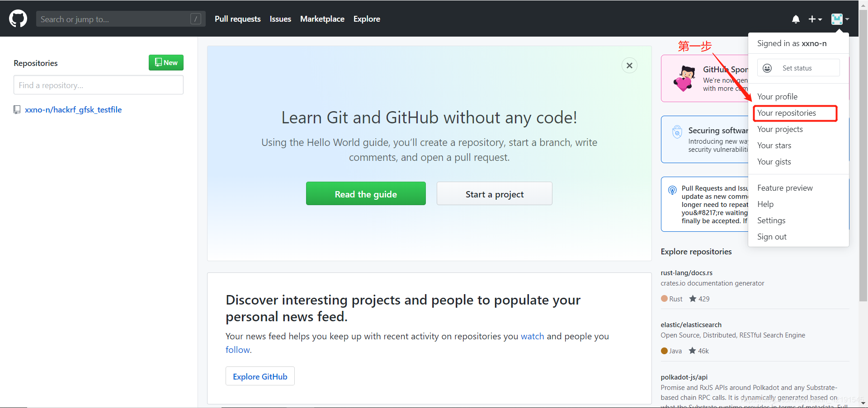Focus the Search or jump to field

click(121, 19)
